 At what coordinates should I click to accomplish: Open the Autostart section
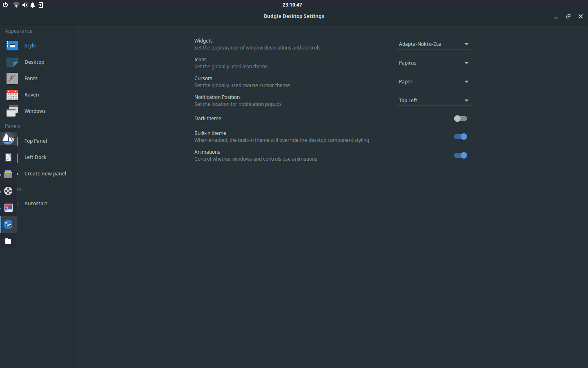[36, 204]
